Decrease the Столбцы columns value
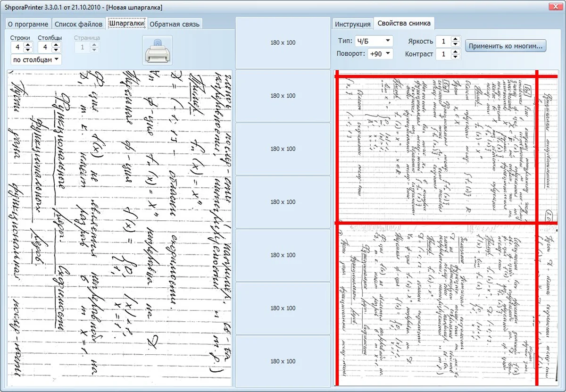The width and height of the screenshot is (566, 392). [x=56, y=50]
